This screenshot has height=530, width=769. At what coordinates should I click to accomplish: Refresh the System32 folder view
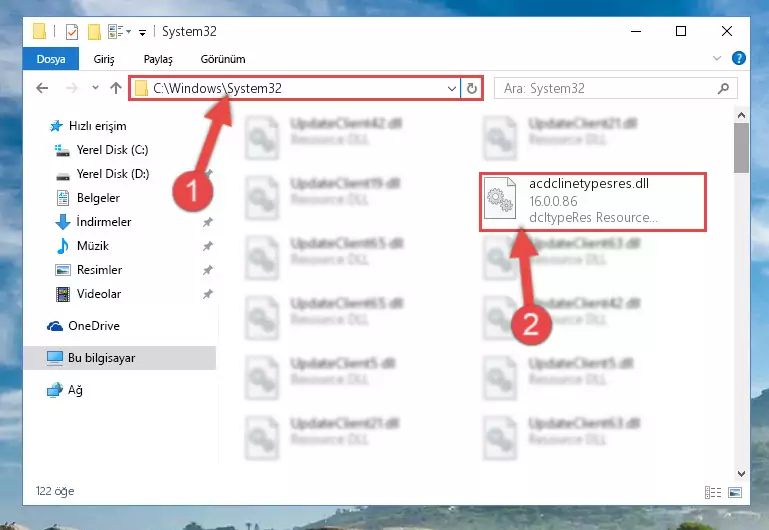[x=471, y=89]
